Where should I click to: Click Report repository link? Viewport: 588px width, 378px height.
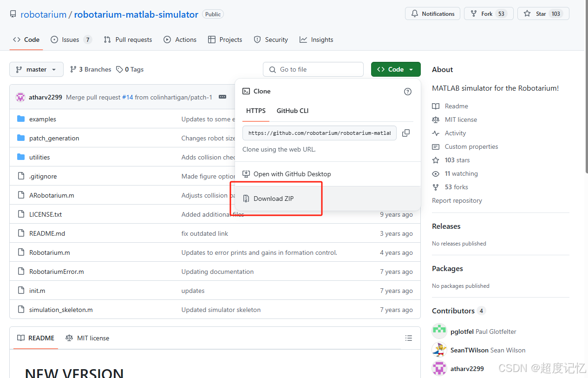pos(457,200)
